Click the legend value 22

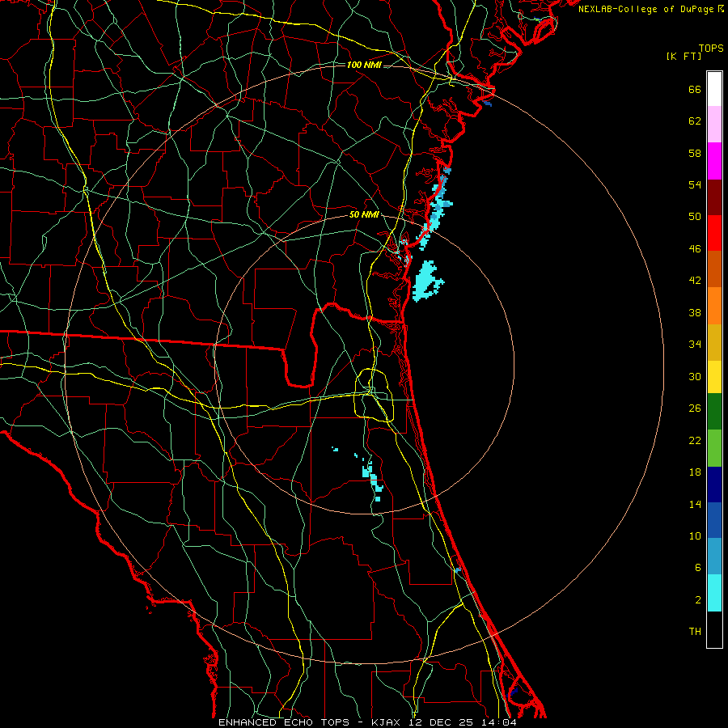pyautogui.click(x=695, y=440)
